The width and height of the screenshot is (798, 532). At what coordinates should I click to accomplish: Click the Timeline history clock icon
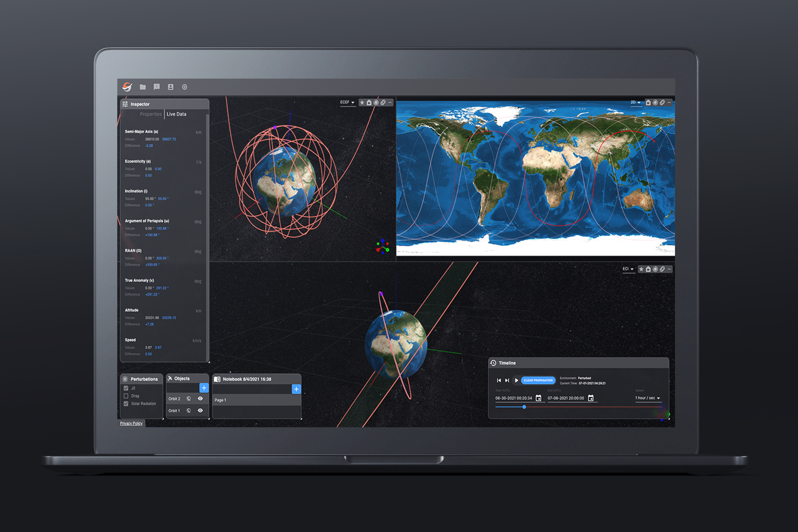493,363
